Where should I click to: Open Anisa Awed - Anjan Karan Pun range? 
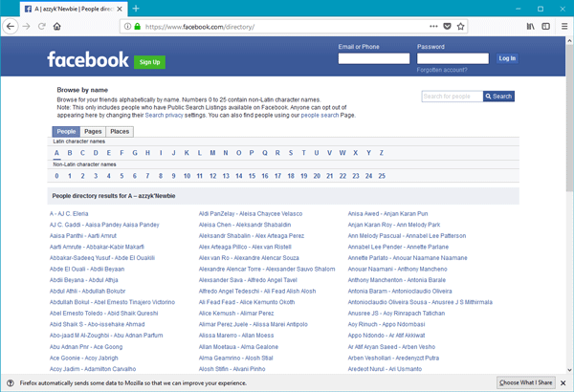387,213
